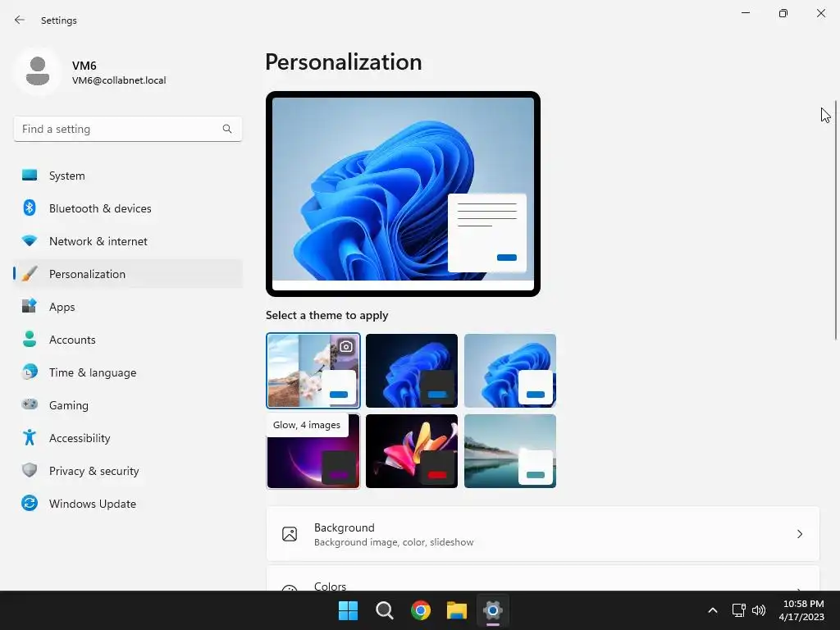Apply the Windows light bloom theme
Screen dimensions: 840x630
[510, 371]
